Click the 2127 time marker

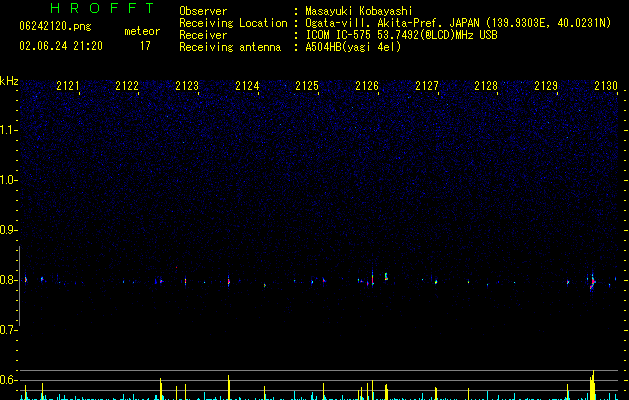click(x=427, y=86)
